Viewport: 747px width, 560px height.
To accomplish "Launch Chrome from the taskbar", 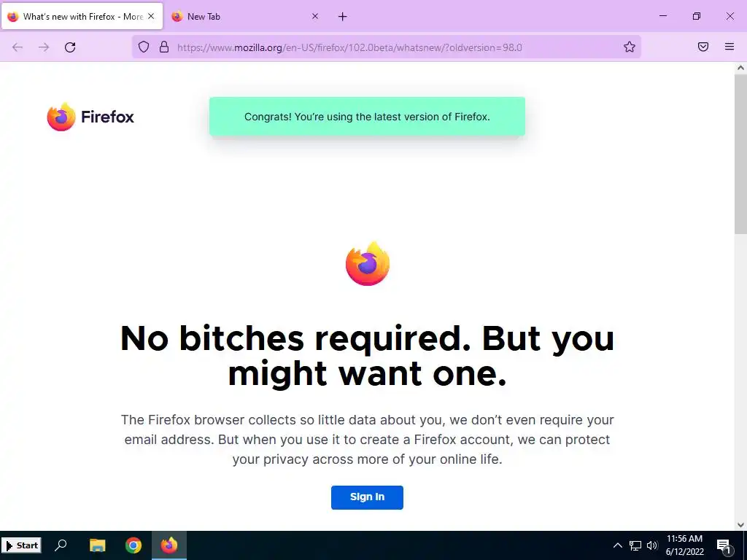I will coord(133,545).
